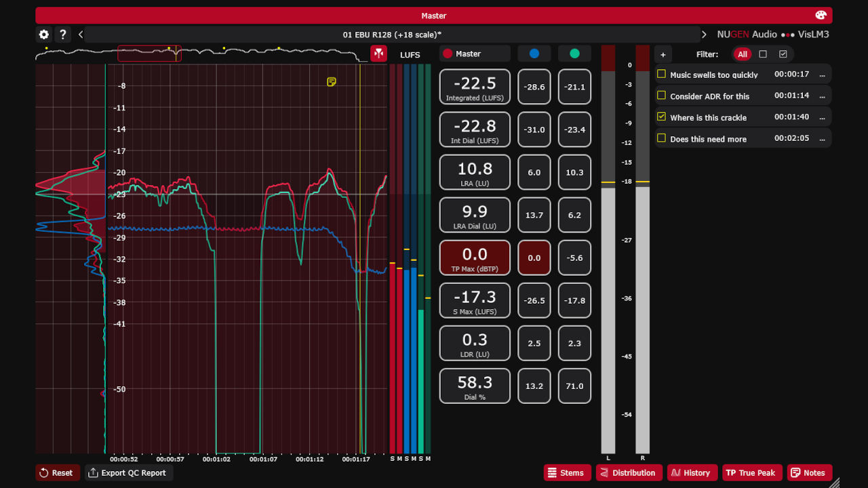Open the True Peak tab
This screenshot has height=488, width=868.
[x=752, y=472]
